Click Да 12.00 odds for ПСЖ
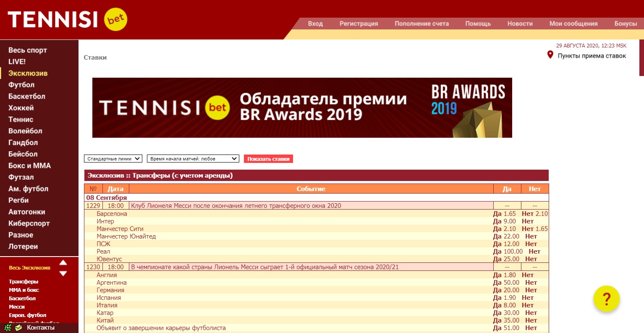 (x=506, y=244)
